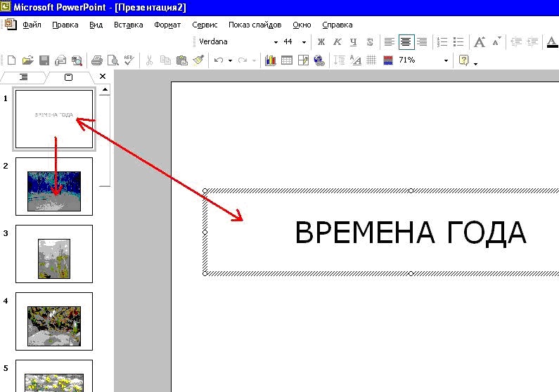The height and width of the screenshot is (392, 559).
Task: Increase the font size
Action: pos(480,42)
